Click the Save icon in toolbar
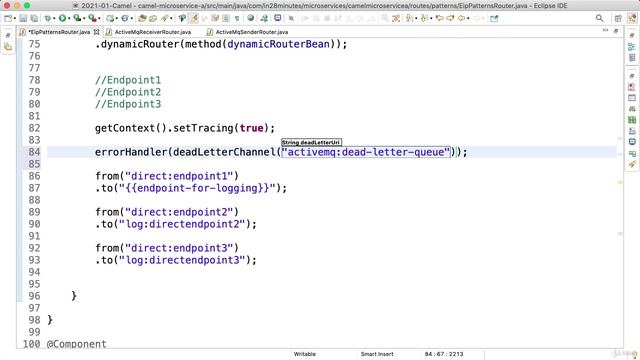640x360 pixels. click(23, 18)
